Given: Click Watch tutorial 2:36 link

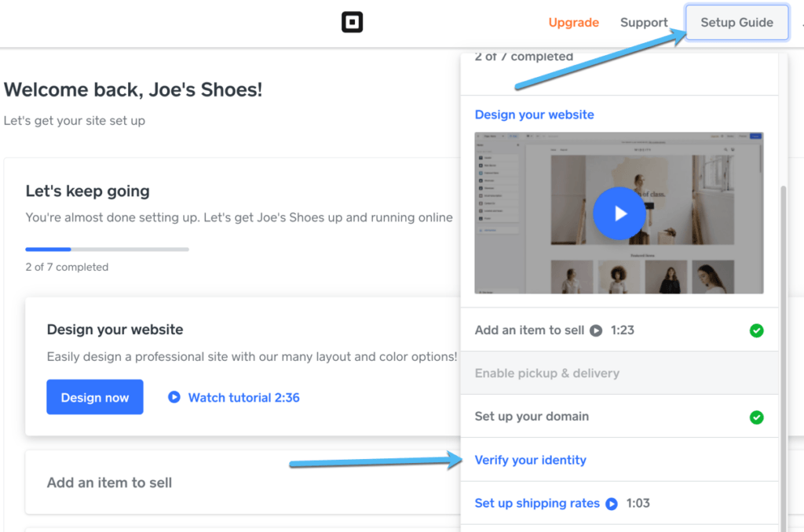Looking at the screenshot, I should tap(243, 398).
